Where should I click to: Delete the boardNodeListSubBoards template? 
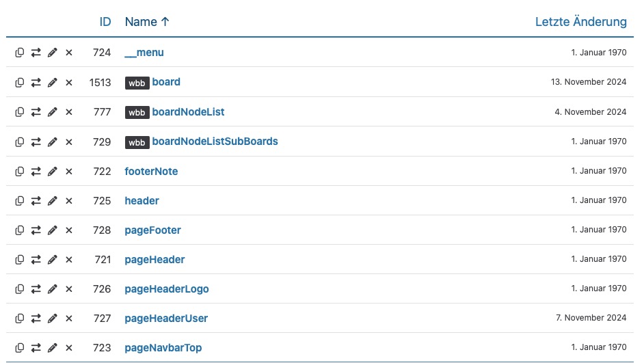(x=69, y=142)
